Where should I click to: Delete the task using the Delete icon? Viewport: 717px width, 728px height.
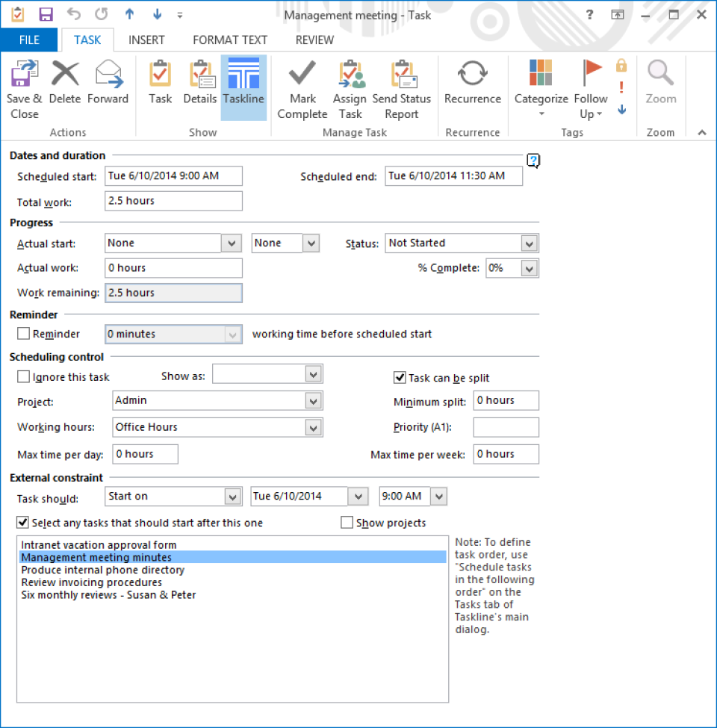65,74
